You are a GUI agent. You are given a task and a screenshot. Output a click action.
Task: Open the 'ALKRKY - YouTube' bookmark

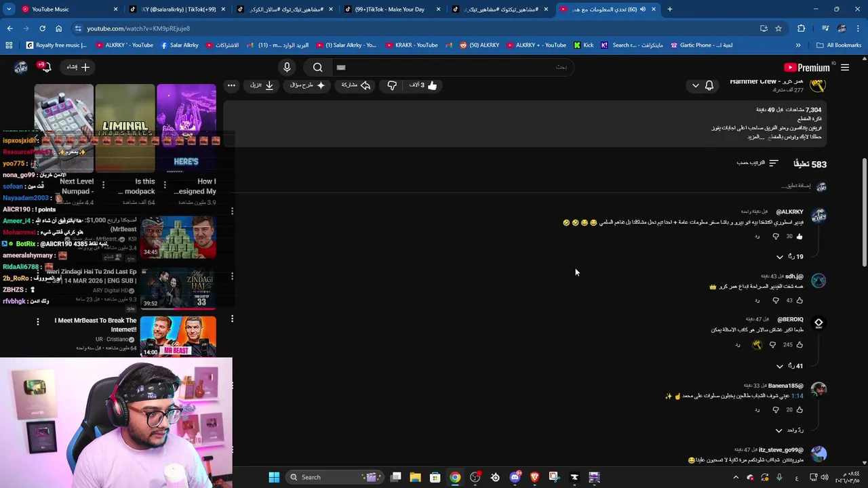(x=123, y=45)
